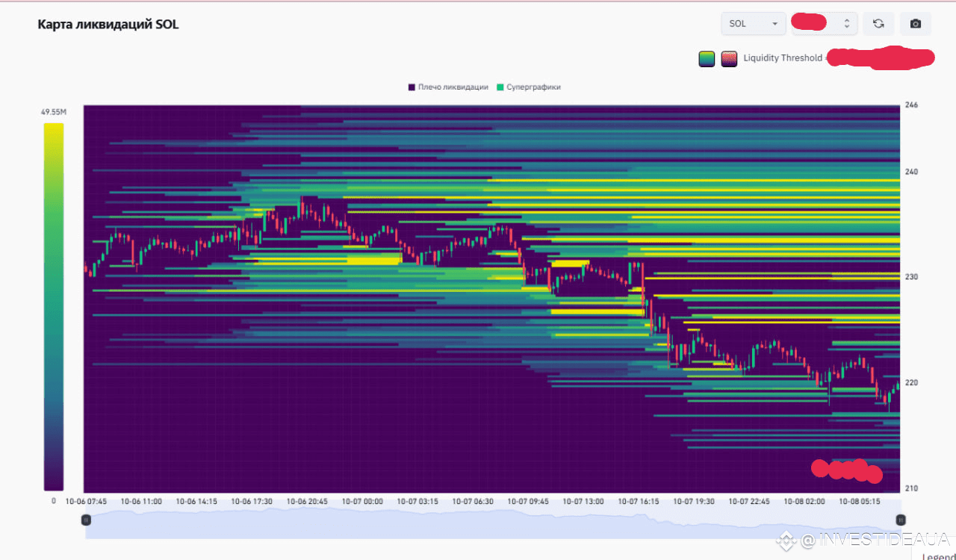Click the Legend tab at bottom right

click(938, 556)
